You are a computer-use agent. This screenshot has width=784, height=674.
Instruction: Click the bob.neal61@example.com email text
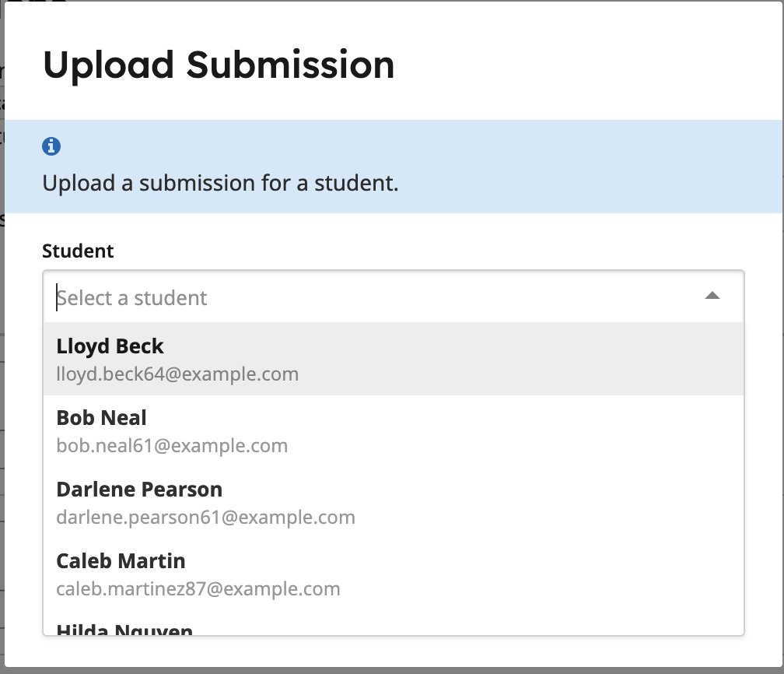pyautogui.click(x=172, y=446)
